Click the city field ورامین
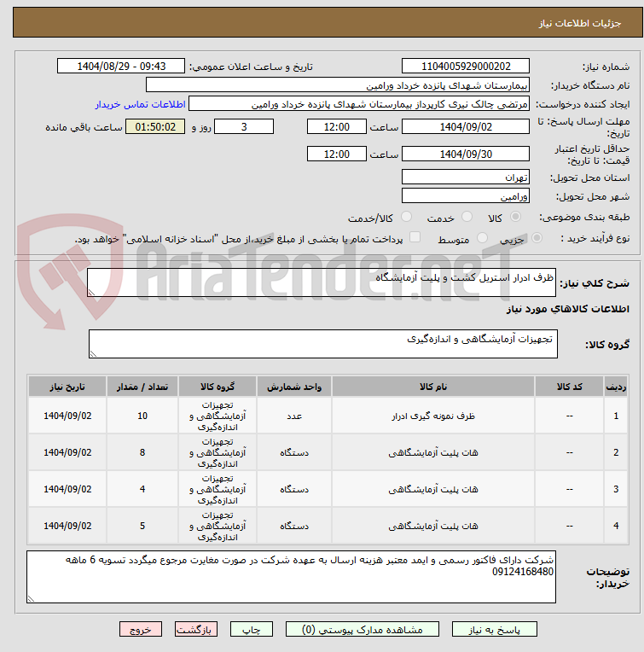This screenshot has height=652, width=644. pos(466,195)
